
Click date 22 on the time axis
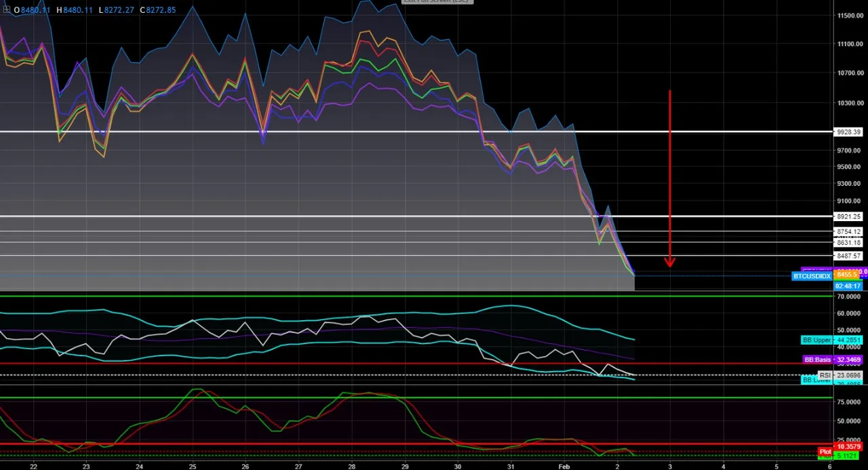(33, 466)
